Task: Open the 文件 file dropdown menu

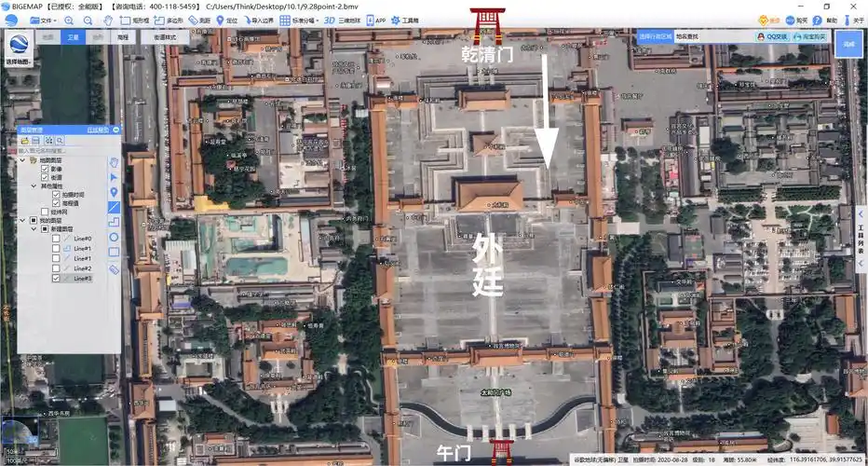Action: pos(43,20)
